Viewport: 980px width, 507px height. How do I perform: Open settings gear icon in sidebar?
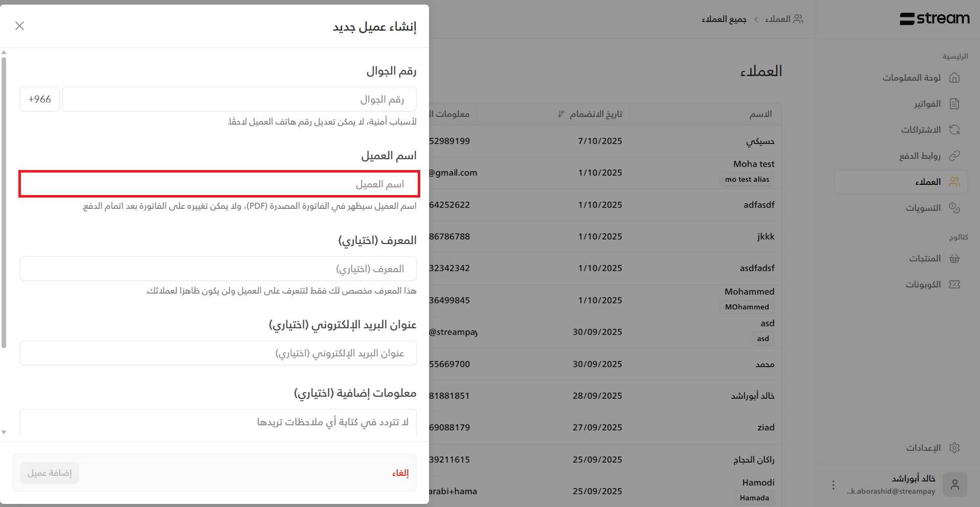pyautogui.click(x=954, y=448)
